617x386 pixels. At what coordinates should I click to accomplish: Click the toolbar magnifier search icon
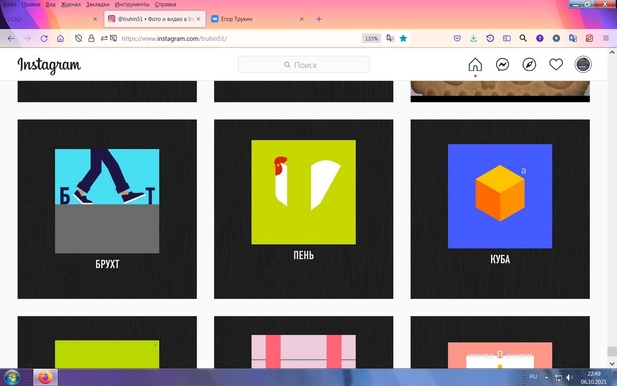523,38
